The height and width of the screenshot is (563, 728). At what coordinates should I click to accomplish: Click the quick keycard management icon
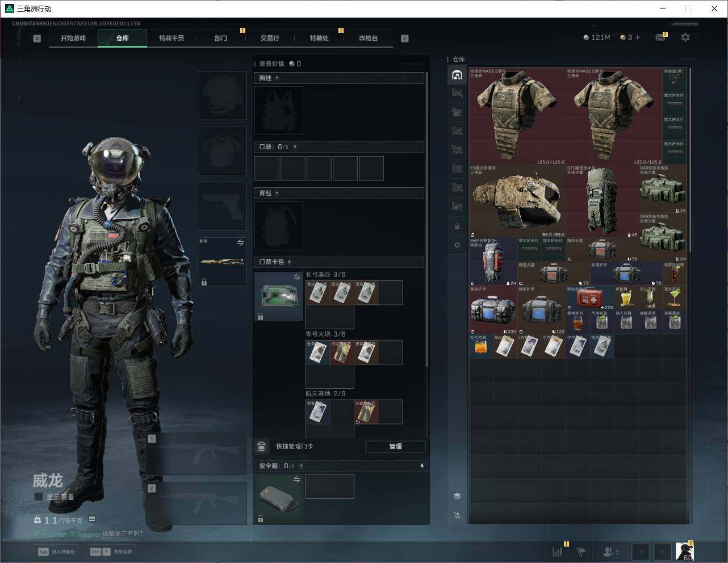point(261,447)
